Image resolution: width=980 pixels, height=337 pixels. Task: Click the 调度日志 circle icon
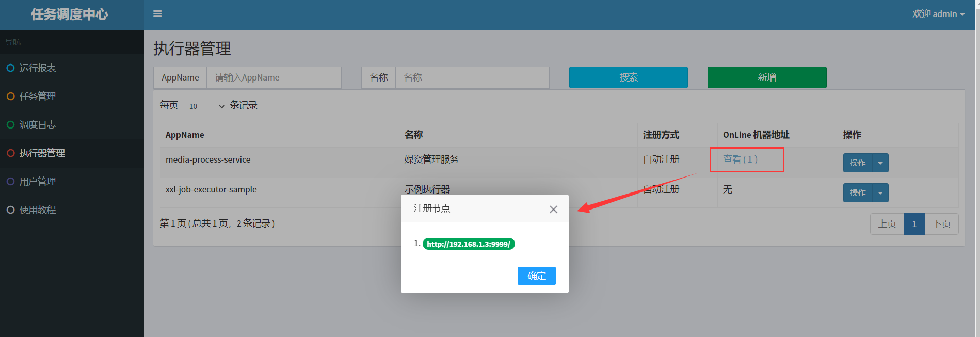pyautogui.click(x=10, y=125)
